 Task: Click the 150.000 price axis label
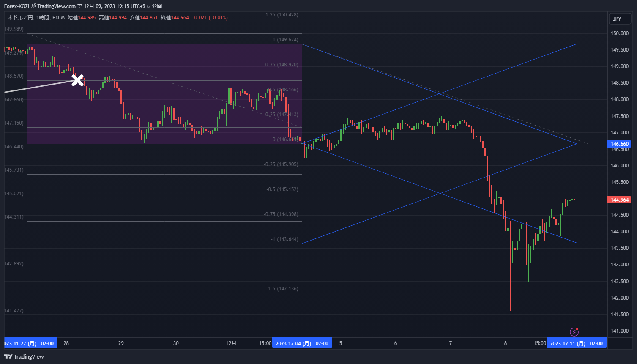click(619, 33)
